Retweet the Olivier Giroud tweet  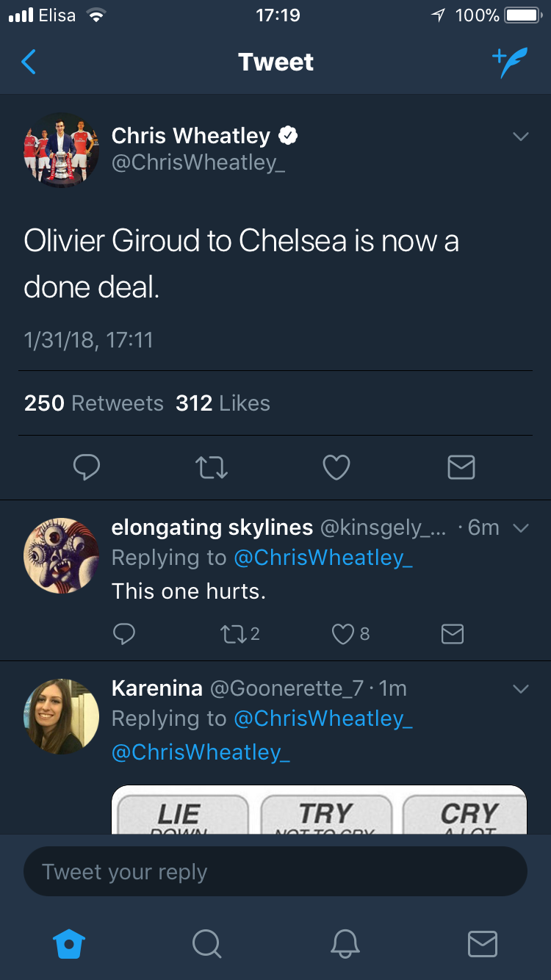(x=212, y=467)
